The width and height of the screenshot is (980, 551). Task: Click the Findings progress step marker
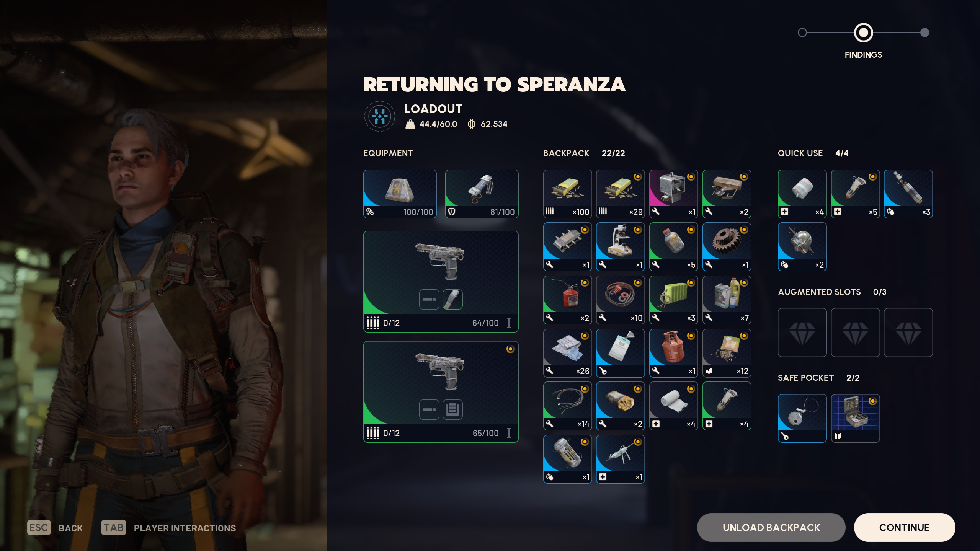(863, 33)
